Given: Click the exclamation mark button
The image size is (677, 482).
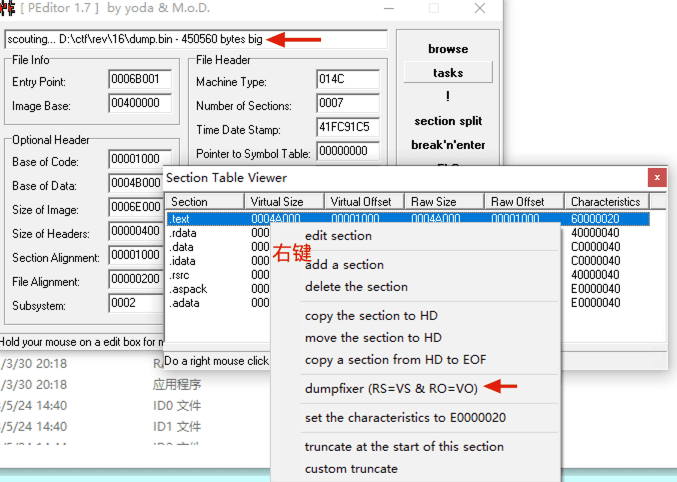Looking at the screenshot, I should pos(448,96).
